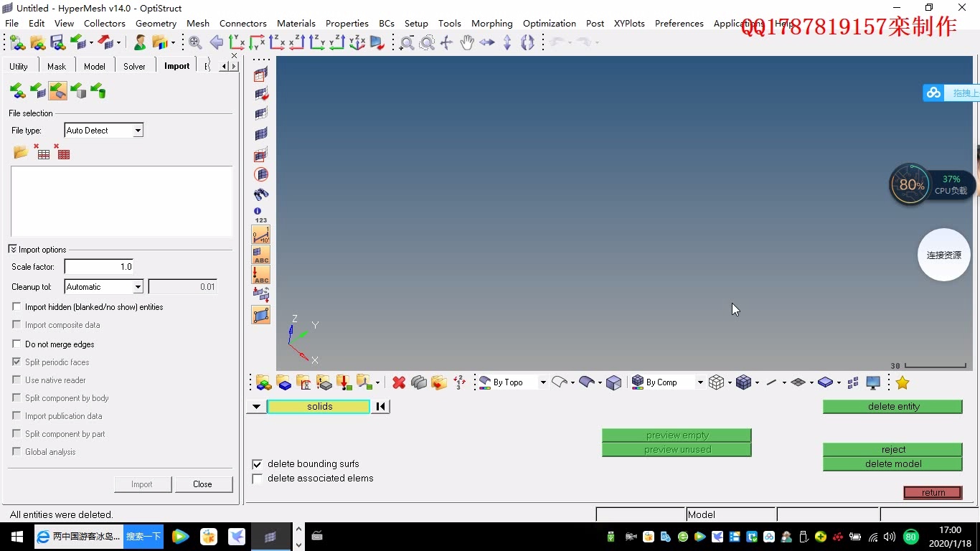Open the file browse folder icon
The image size is (980, 551).
point(21,153)
